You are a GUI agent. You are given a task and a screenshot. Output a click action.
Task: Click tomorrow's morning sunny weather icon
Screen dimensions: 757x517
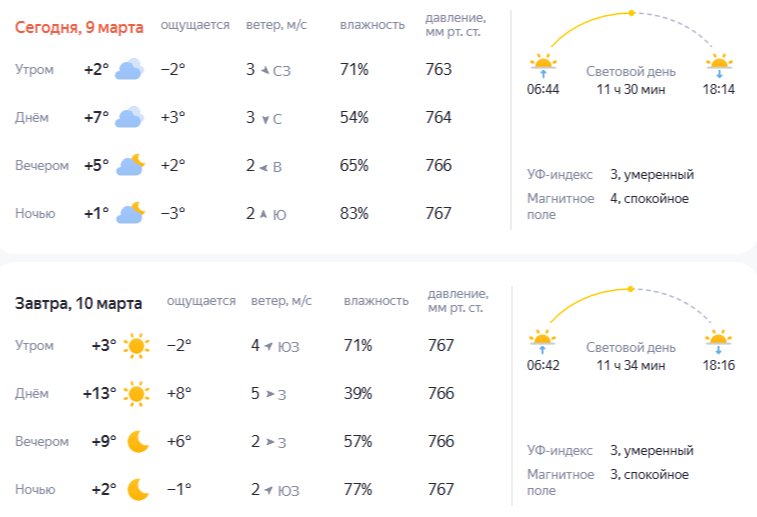click(x=136, y=346)
